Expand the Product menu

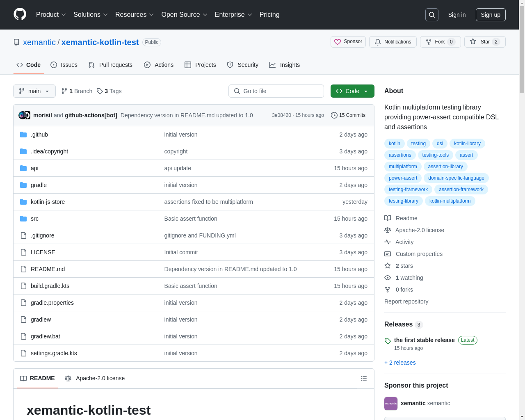tap(51, 15)
